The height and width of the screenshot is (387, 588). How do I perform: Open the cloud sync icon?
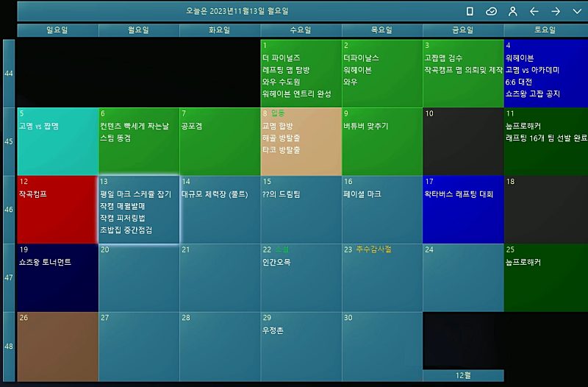(x=491, y=12)
